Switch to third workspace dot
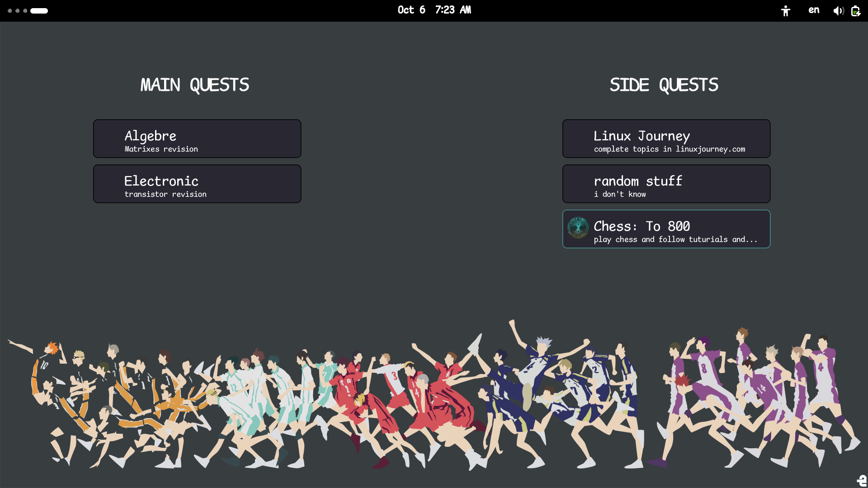The width and height of the screenshot is (868, 488). pos(25,11)
